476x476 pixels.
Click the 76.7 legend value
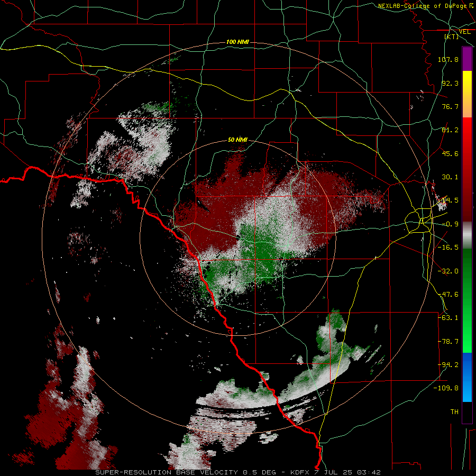450,106
